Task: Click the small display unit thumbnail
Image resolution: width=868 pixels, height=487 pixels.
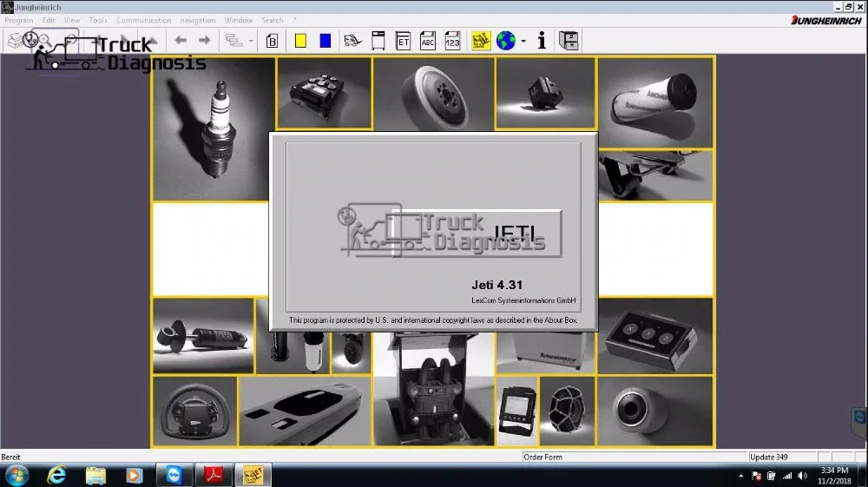Action: 517,411
